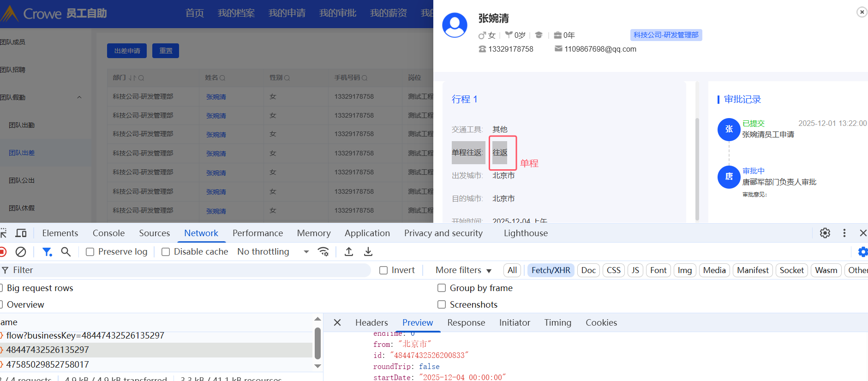This screenshot has width=868, height=381.
Task: Click the 重置 button
Action: tap(166, 51)
